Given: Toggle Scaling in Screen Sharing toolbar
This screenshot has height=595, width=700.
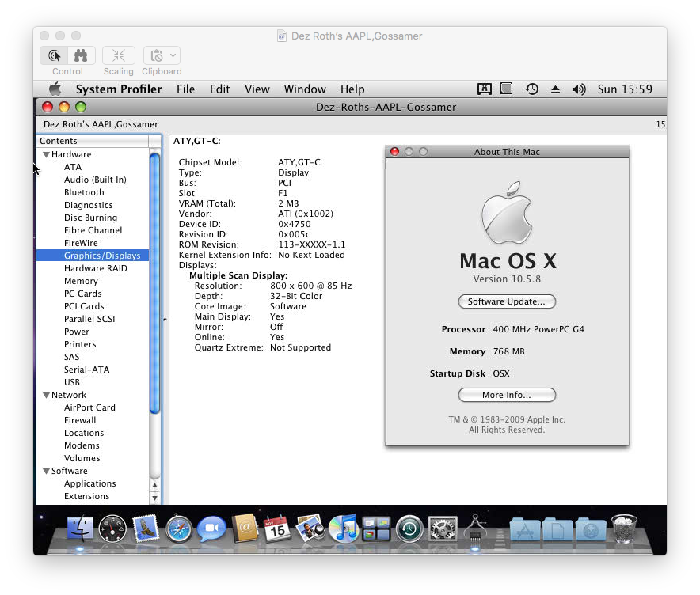Looking at the screenshot, I should (118, 55).
